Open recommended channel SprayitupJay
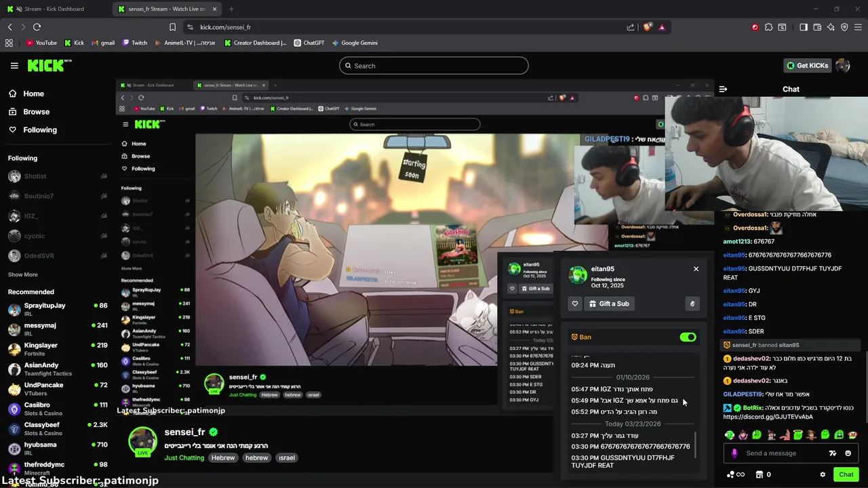The width and height of the screenshot is (868, 488). tap(57, 309)
